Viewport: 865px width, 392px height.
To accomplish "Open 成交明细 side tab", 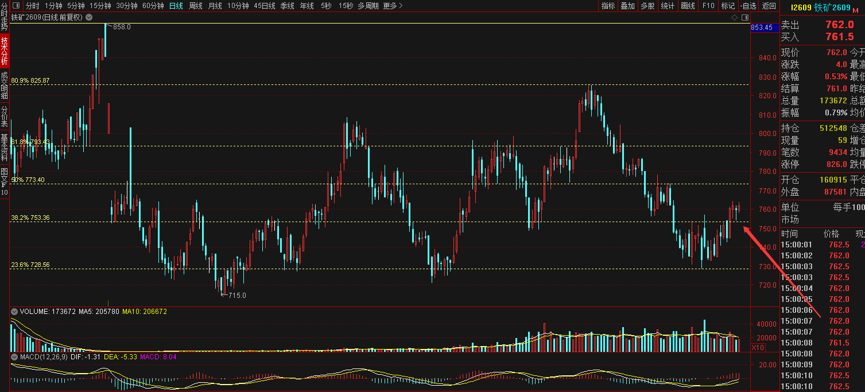I will click(4, 84).
